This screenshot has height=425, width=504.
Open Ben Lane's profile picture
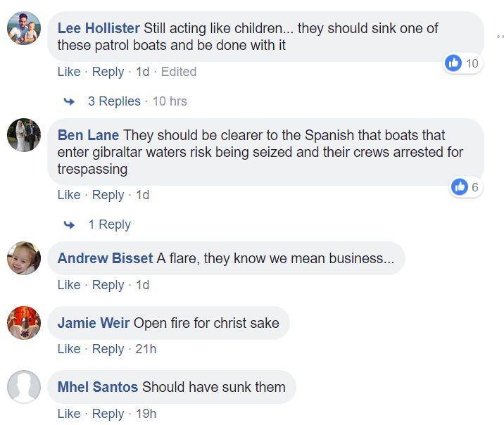coord(24,135)
